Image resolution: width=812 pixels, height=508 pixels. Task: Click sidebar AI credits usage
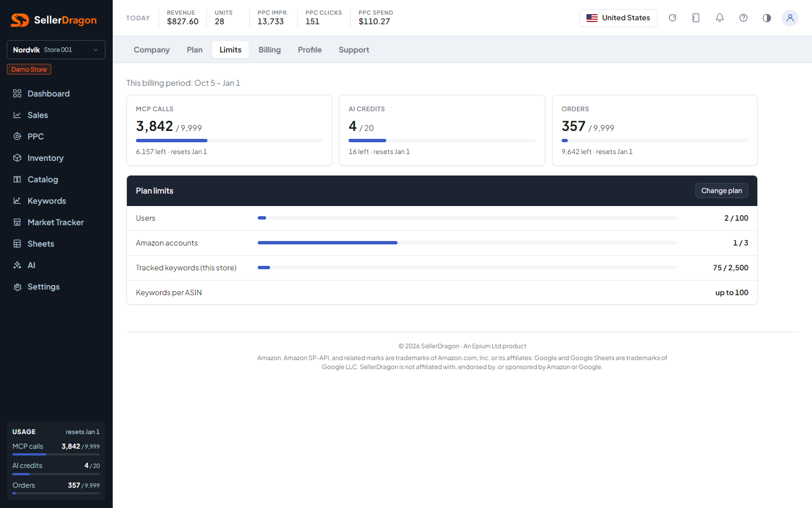tap(56, 468)
